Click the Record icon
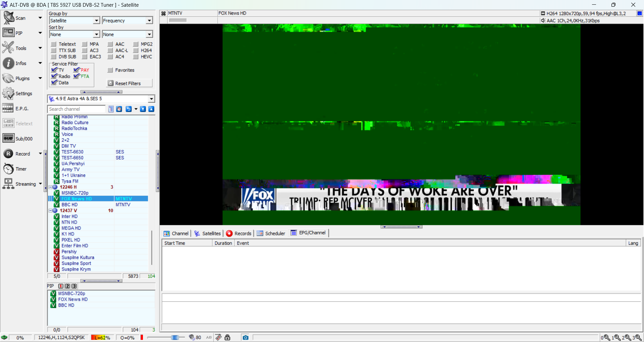644x342 pixels. [x=8, y=154]
